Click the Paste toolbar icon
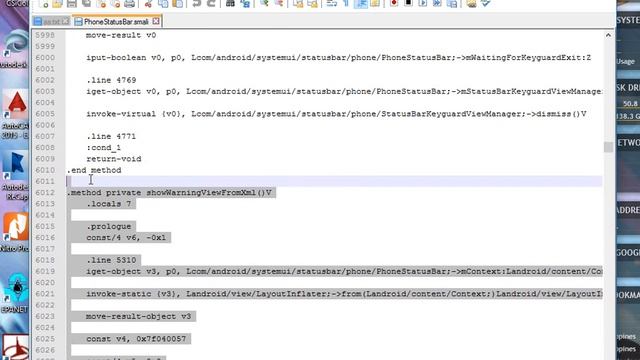The width and height of the screenshot is (640, 360). pyautogui.click(x=178, y=4)
